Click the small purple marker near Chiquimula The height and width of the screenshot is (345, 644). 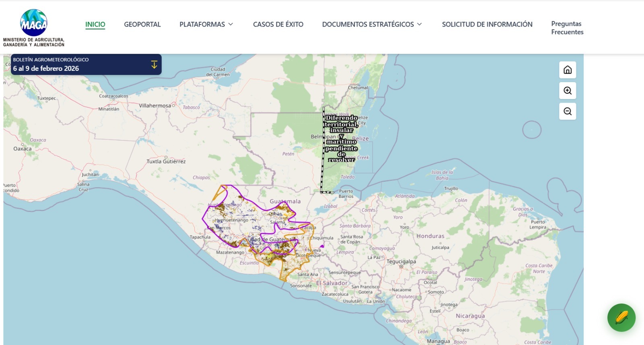pos(322,246)
